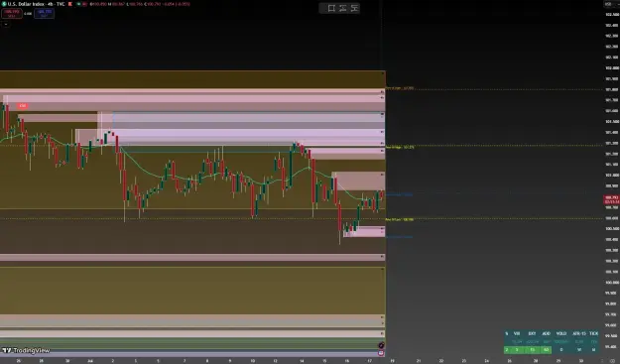Click the red flag icon beside TVC

pos(70,4)
